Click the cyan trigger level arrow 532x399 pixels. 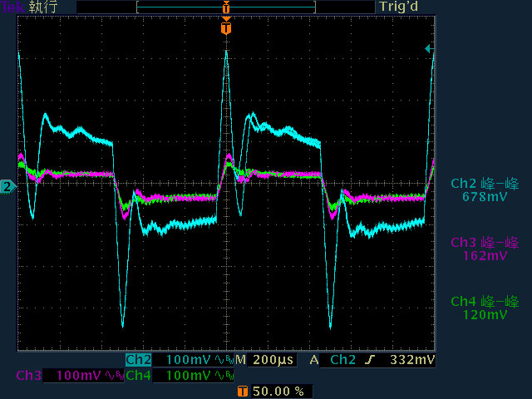point(430,49)
